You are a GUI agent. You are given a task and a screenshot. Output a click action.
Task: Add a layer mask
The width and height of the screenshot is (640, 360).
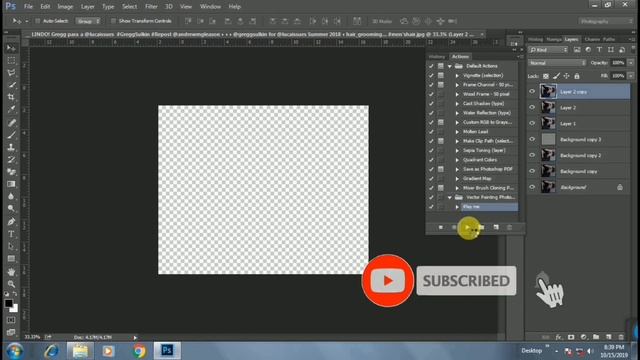571,337
